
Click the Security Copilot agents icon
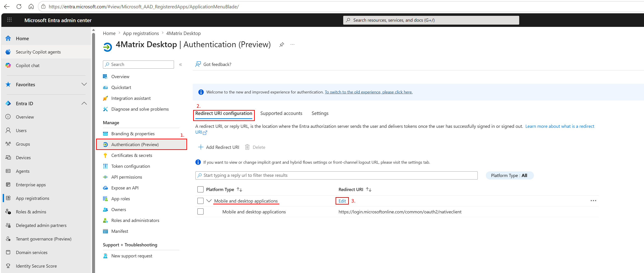pyautogui.click(x=8, y=52)
